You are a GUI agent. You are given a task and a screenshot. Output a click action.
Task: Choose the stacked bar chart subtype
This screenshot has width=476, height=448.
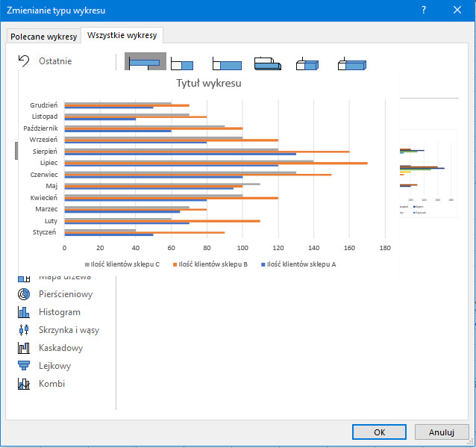tap(184, 63)
